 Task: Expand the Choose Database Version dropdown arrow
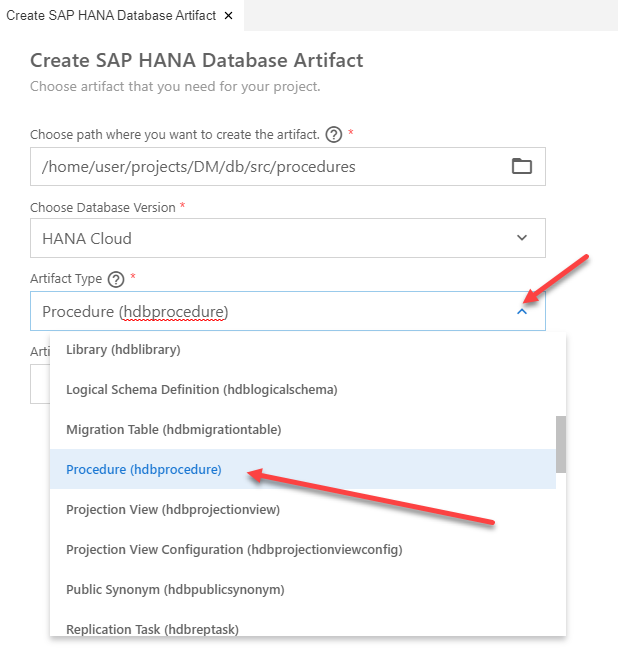click(522, 238)
